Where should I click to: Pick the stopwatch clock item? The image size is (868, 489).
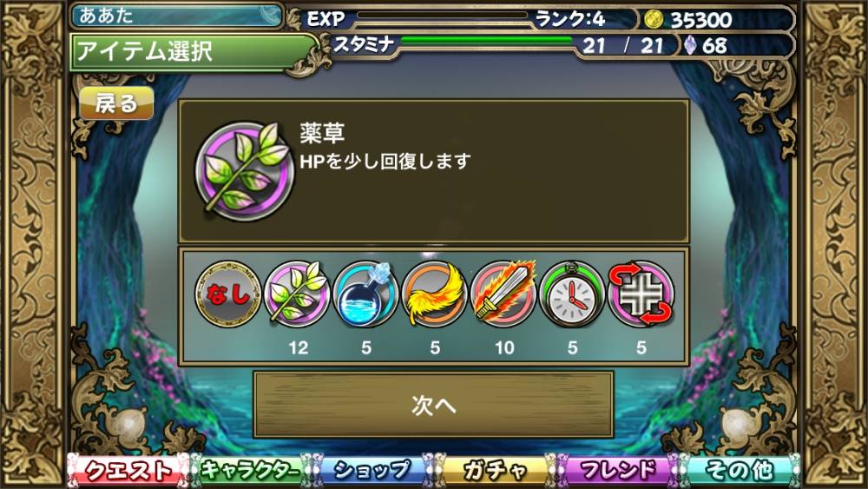click(572, 294)
